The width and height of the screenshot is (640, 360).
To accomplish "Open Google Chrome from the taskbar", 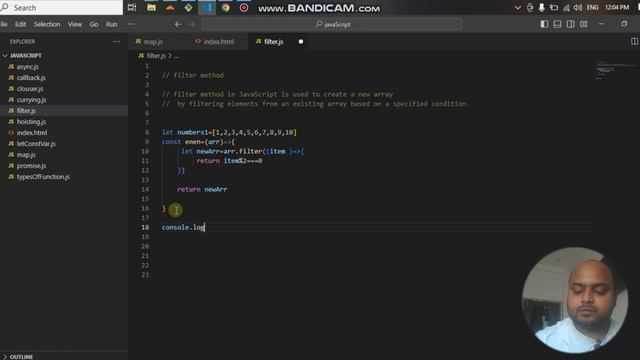I will pos(225,7).
